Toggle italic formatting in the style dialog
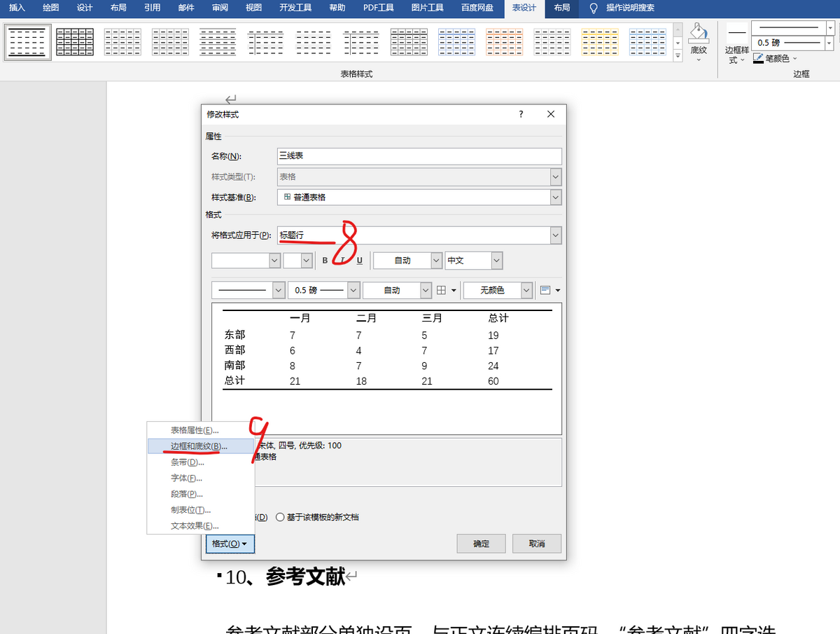 coord(342,261)
